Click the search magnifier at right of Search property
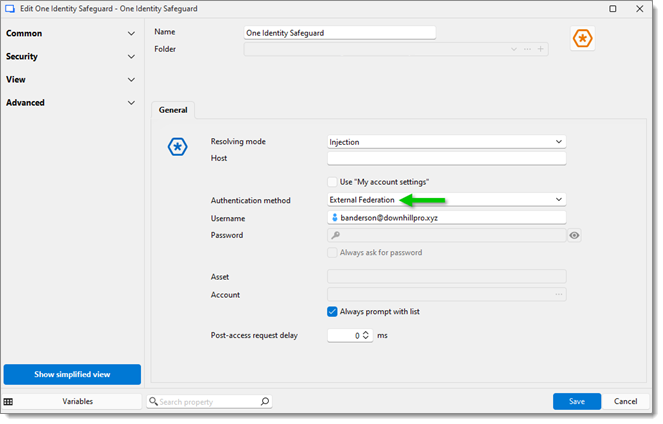The image size is (663, 424). [265, 402]
